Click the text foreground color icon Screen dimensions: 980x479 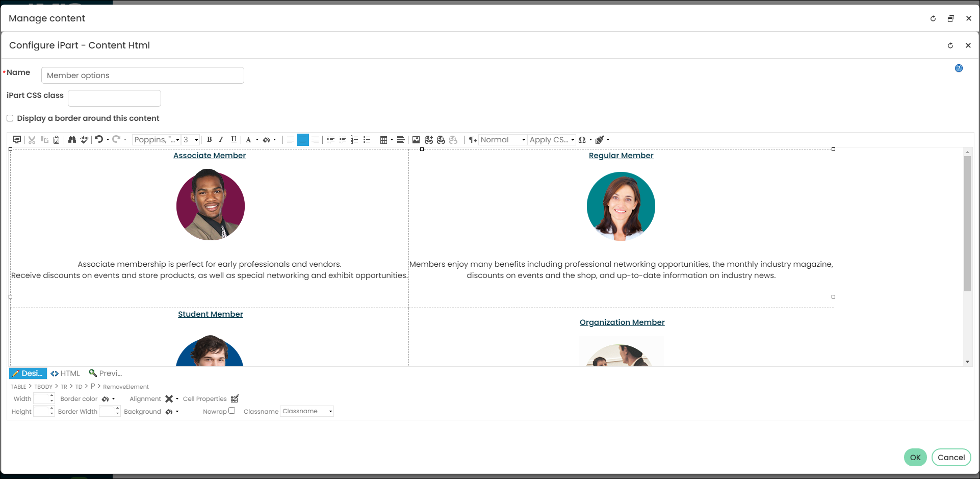tap(248, 140)
